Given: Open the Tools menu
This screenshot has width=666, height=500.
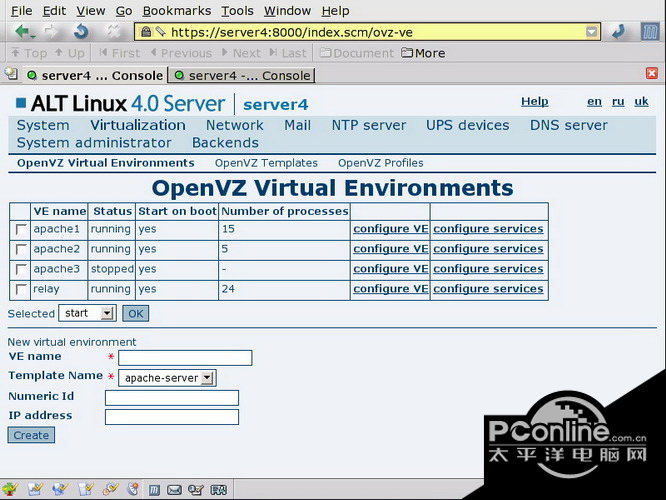Looking at the screenshot, I should 237,11.
